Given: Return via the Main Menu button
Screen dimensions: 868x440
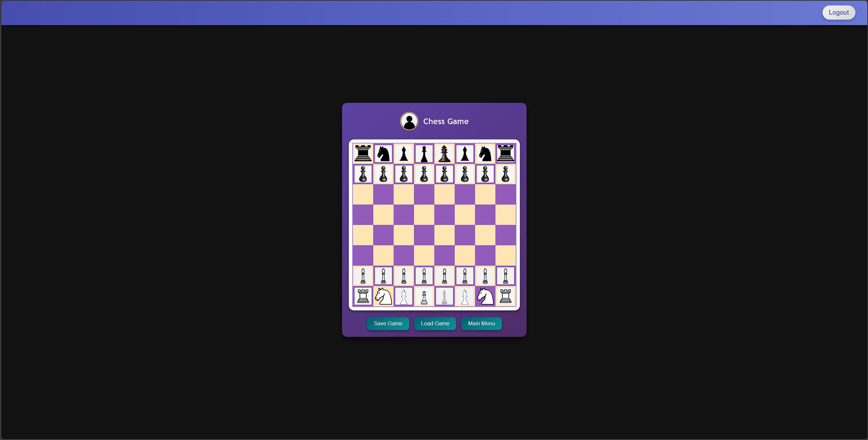Looking at the screenshot, I should (481, 323).
